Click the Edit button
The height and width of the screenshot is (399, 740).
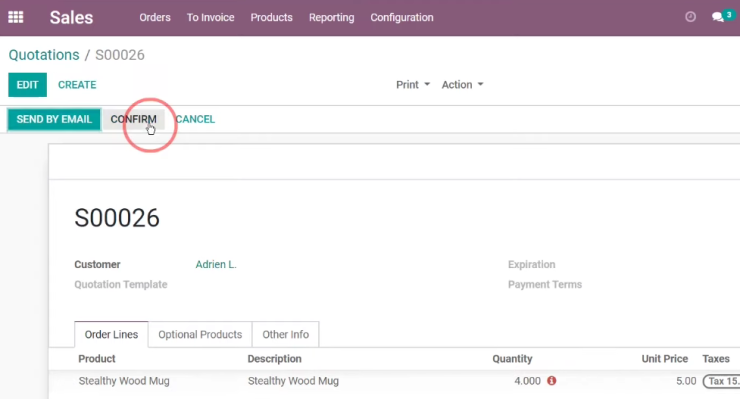pyautogui.click(x=27, y=85)
